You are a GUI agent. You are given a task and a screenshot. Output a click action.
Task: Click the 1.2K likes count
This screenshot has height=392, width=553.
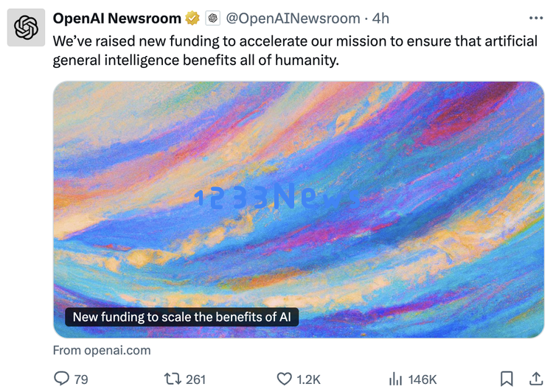tap(309, 379)
